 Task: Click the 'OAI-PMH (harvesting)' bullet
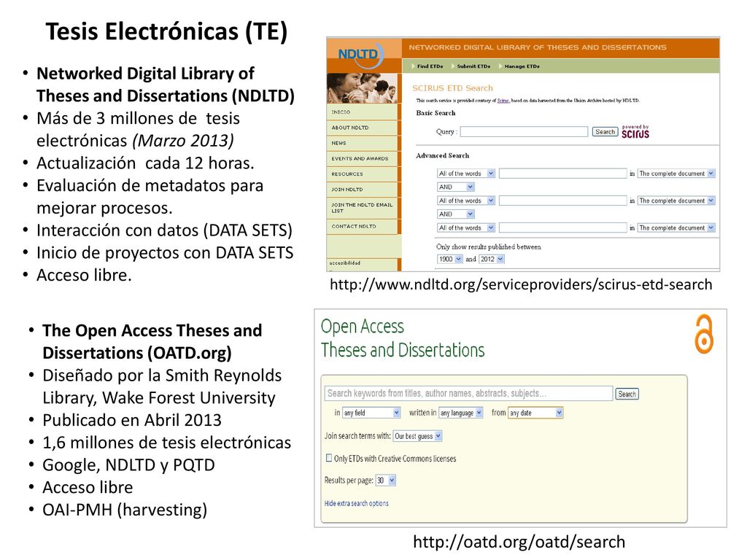click(125, 510)
